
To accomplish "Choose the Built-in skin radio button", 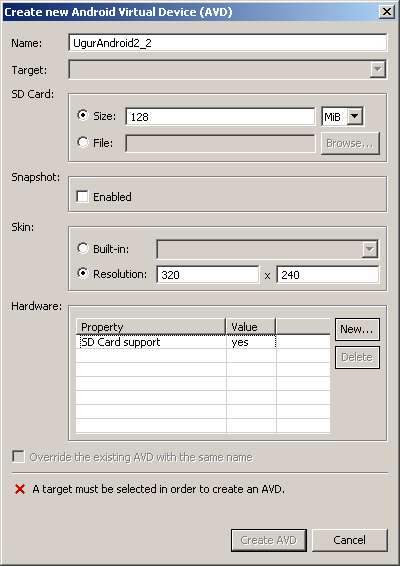I will 83,248.
